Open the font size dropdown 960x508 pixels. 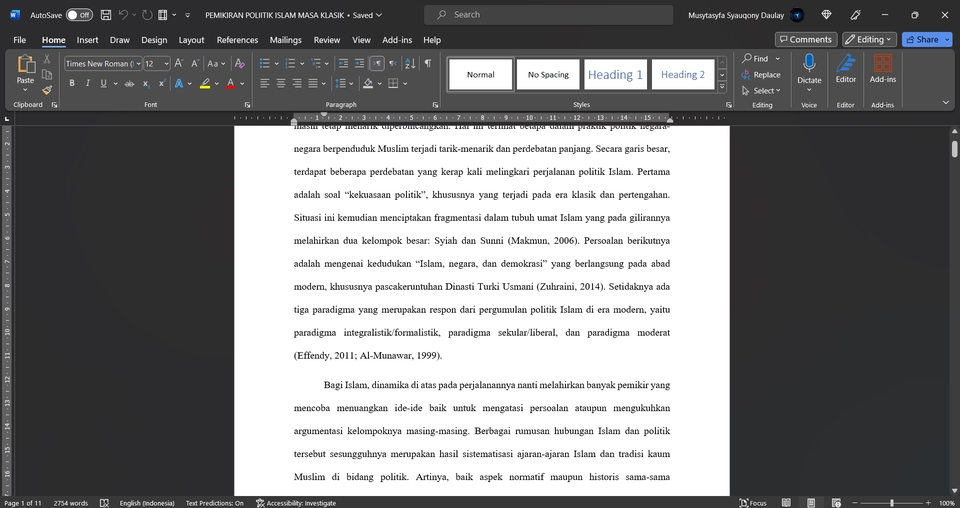[x=166, y=64]
